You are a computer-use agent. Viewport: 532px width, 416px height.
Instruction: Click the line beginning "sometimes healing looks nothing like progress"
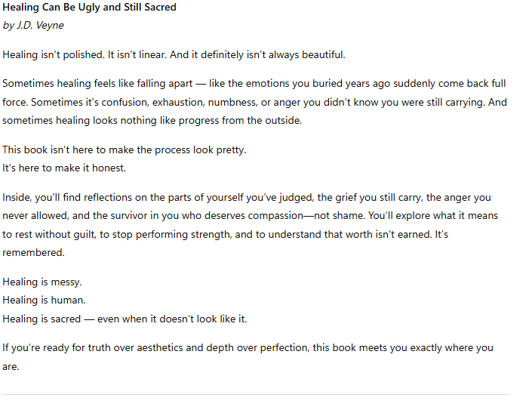[152, 120]
